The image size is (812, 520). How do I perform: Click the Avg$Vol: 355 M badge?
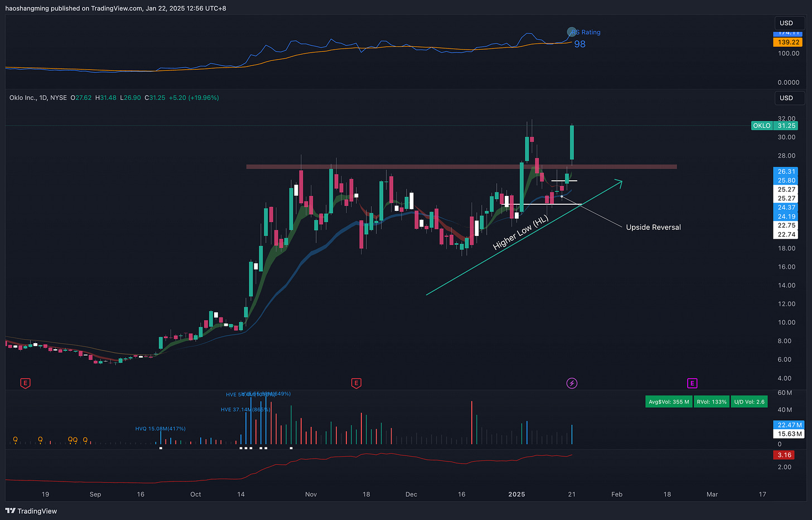click(669, 402)
